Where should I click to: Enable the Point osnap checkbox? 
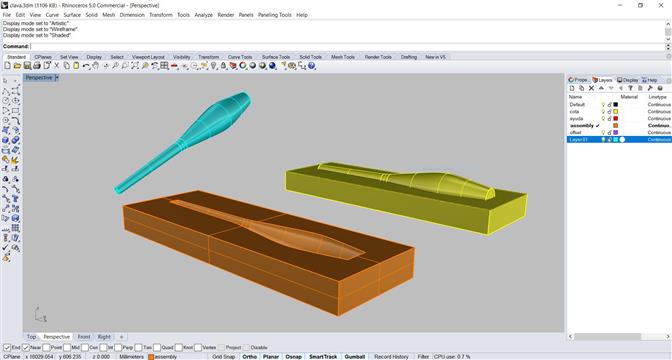pos(46,348)
